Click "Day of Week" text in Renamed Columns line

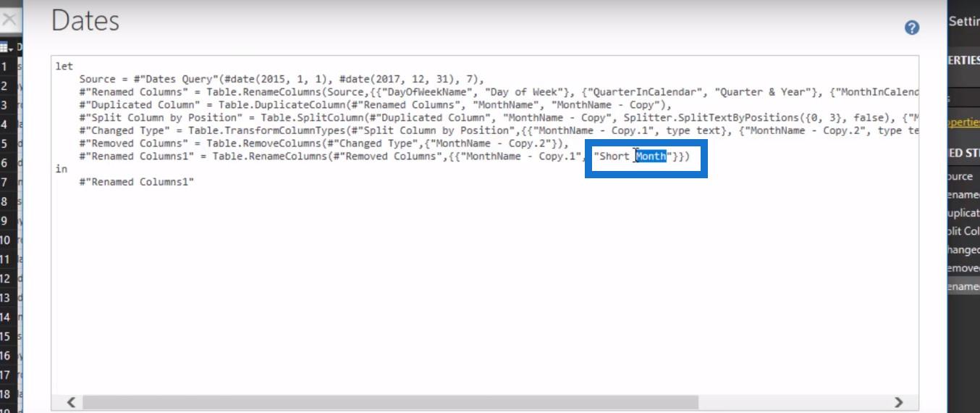520,92
